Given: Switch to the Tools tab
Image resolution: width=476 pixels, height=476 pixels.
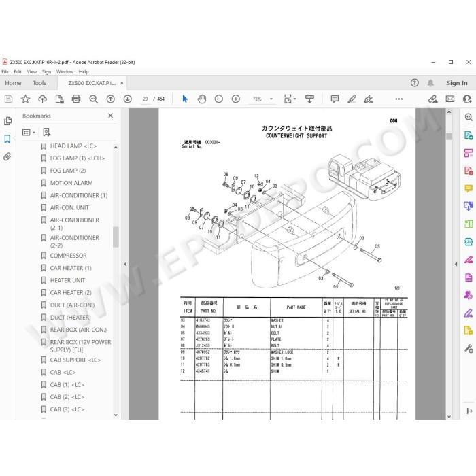Looking at the screenshot, I should coord(39,83).
